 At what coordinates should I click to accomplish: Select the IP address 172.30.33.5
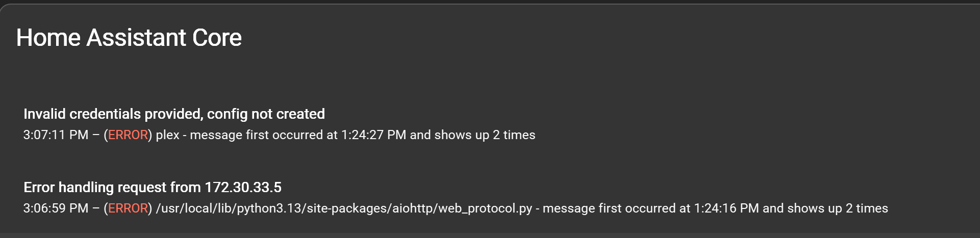243,187
